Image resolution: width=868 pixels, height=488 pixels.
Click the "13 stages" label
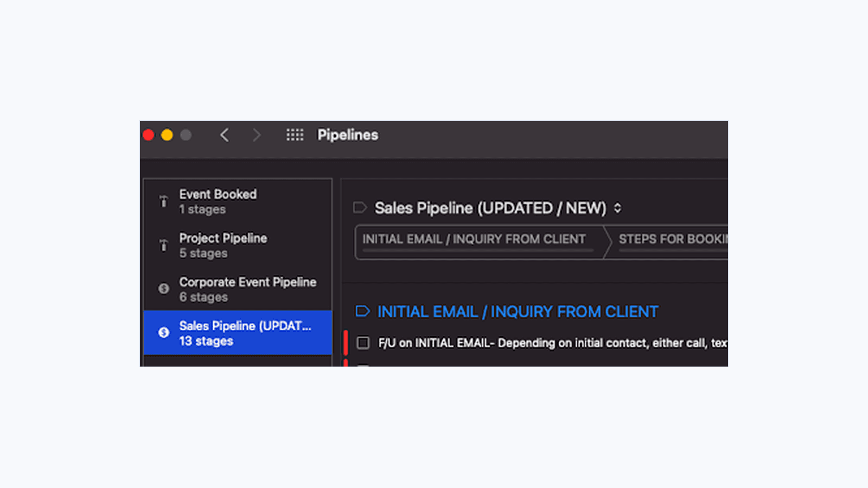[x=206, y=341]
